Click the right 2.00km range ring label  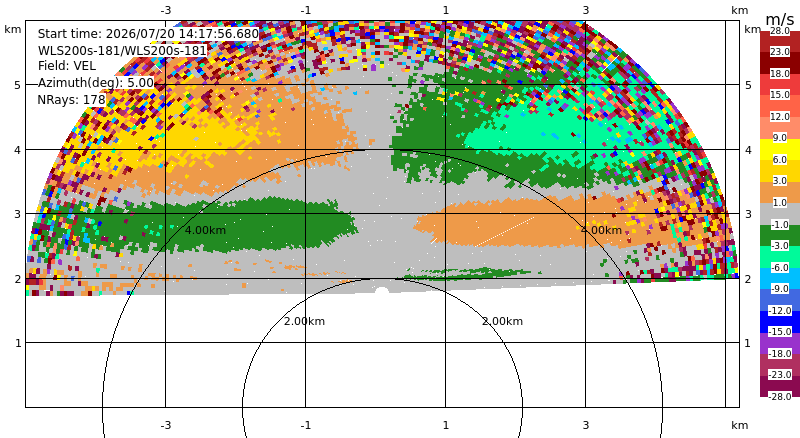[503, 321]
